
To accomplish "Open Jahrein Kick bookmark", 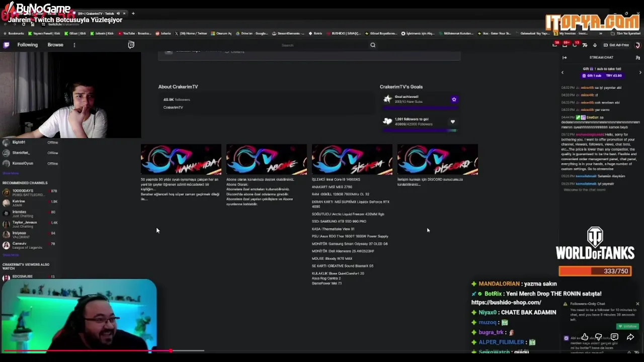I will pos(102,34).
